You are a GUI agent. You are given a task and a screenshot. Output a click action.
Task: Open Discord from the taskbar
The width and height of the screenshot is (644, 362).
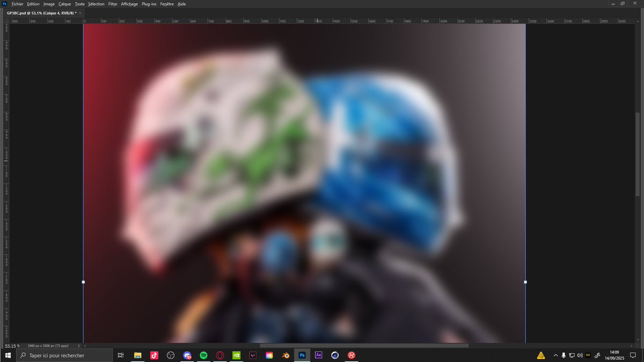pyautogui.click(x=187, y=355)
